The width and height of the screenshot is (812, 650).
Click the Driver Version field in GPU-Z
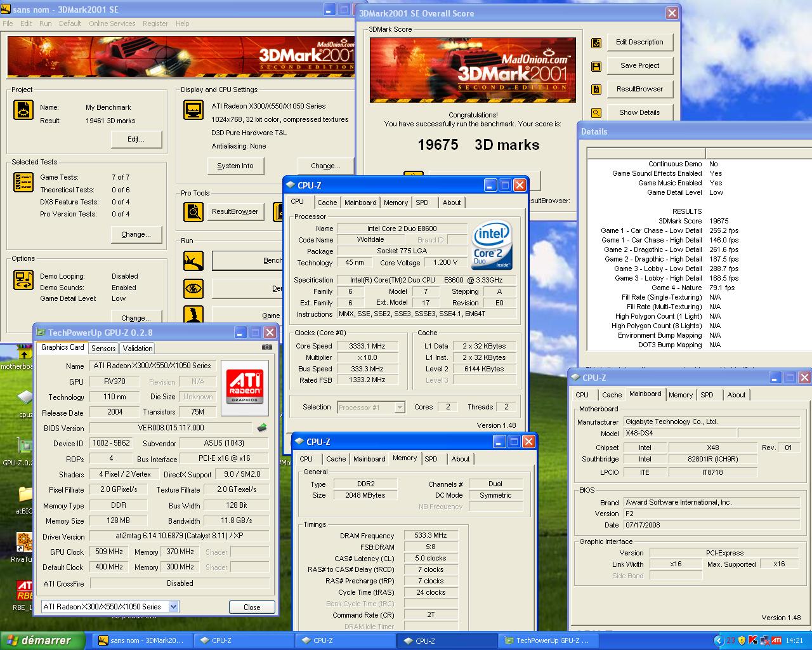tap(180, 536)
